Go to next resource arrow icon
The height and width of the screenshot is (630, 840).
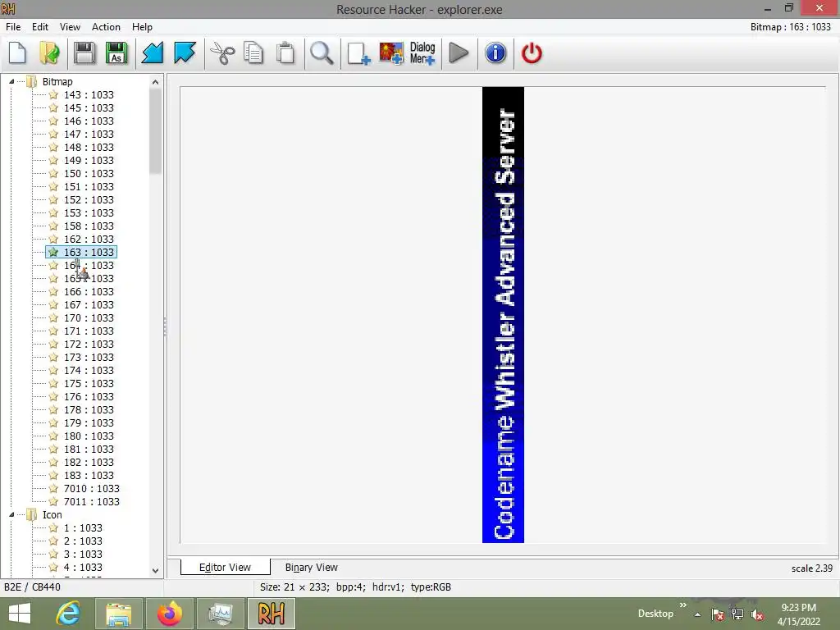(185, 53)
